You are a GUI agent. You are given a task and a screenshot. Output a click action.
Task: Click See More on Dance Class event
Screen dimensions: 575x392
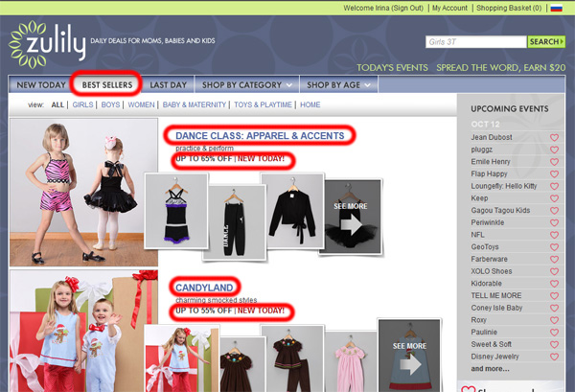[x=351, y=217]
